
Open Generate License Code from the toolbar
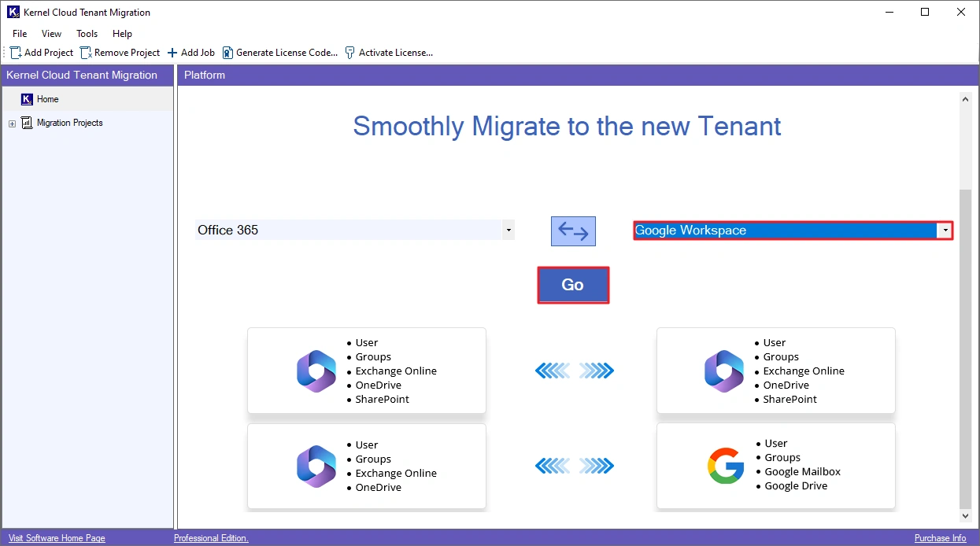(x=227, y=52)
